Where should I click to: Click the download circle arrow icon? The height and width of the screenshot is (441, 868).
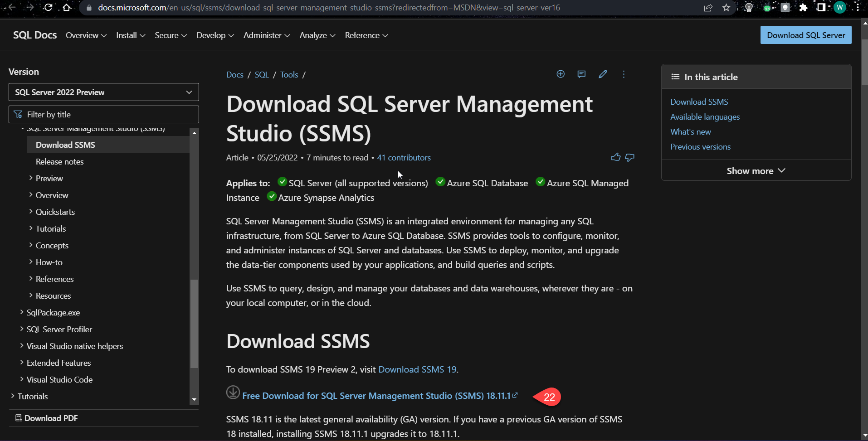coord(233,392)
